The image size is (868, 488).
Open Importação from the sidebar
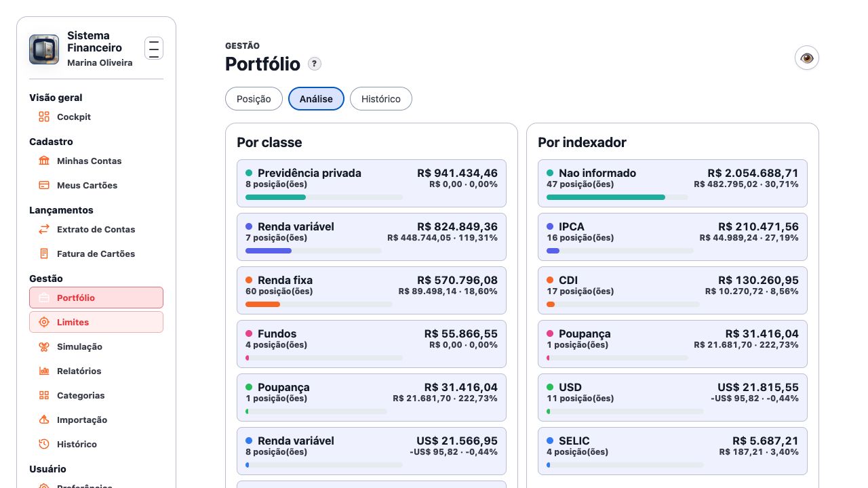click(x=96, y=420)
